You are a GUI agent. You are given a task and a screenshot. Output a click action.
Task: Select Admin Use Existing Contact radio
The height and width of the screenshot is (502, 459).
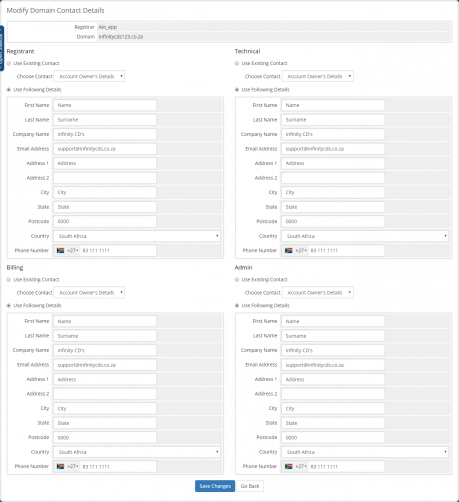[x=237, y=280]
